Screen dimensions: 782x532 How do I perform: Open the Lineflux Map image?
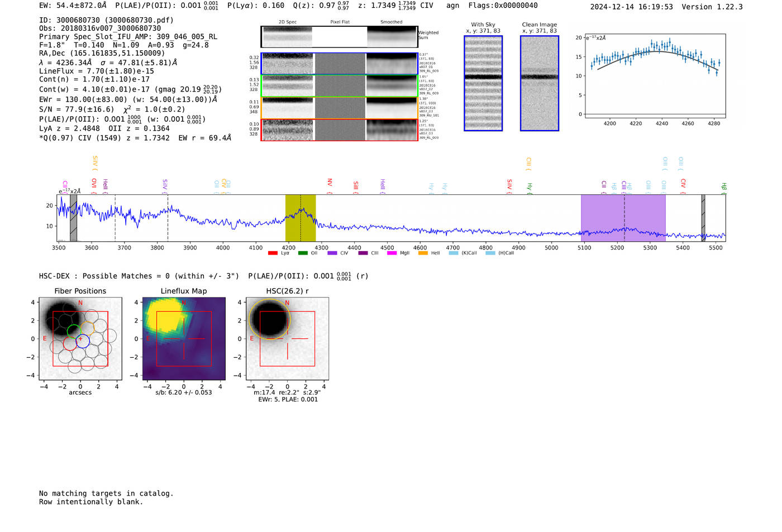coord(184,339)
